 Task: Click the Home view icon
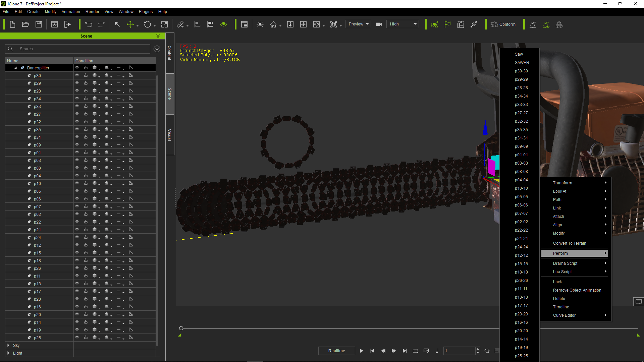pos(273,24)
